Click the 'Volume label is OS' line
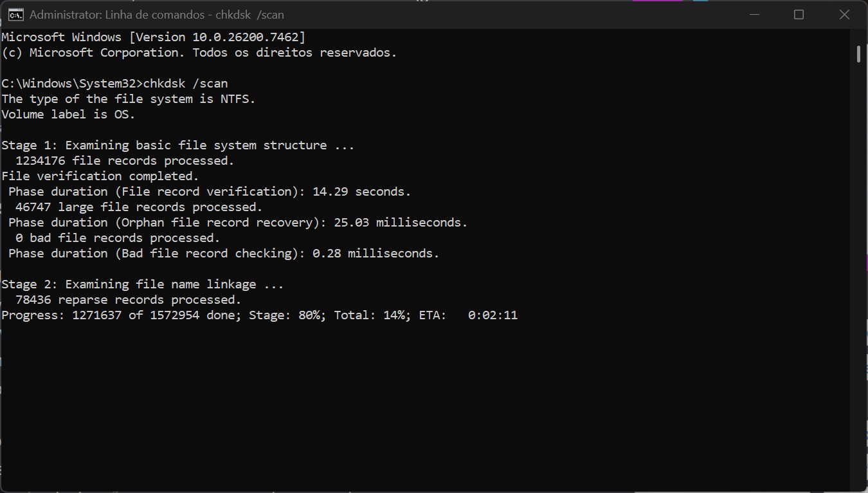 tap(68, 114)
